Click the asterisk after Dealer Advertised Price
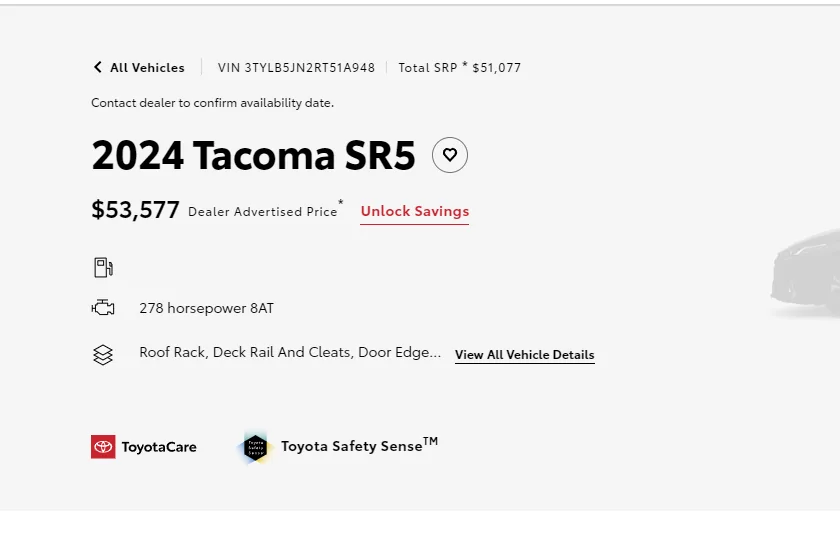840x539 pixels. tap(341, 204)
